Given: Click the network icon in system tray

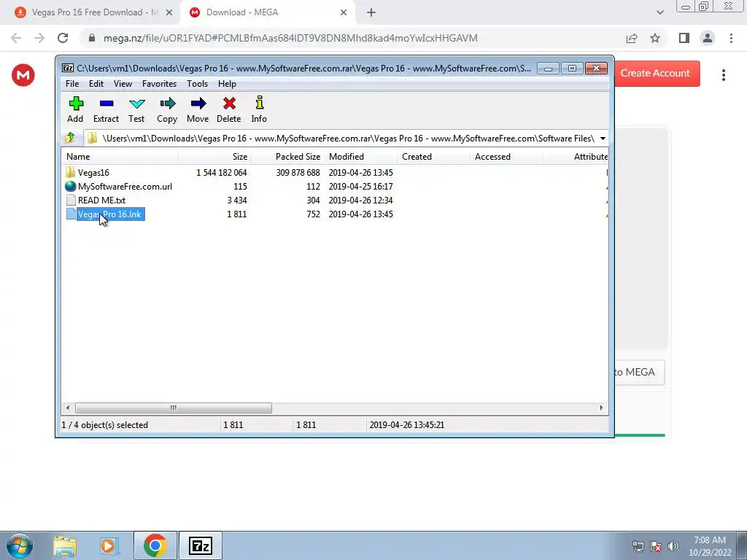Looking at the screenshot, I should click(638, 546).
